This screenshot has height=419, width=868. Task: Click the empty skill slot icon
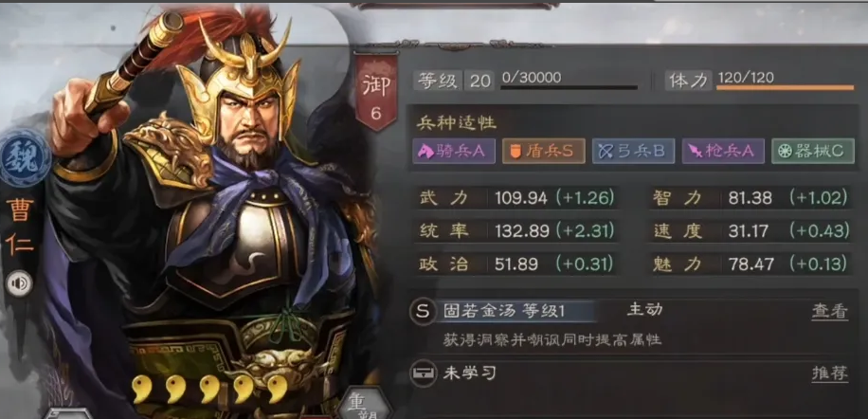pyautogui.click(x=423, y=373)
